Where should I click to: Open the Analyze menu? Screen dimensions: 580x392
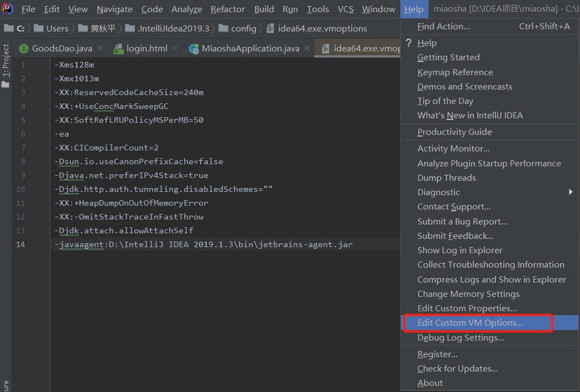pyautogui.click(x=187, y=9)
